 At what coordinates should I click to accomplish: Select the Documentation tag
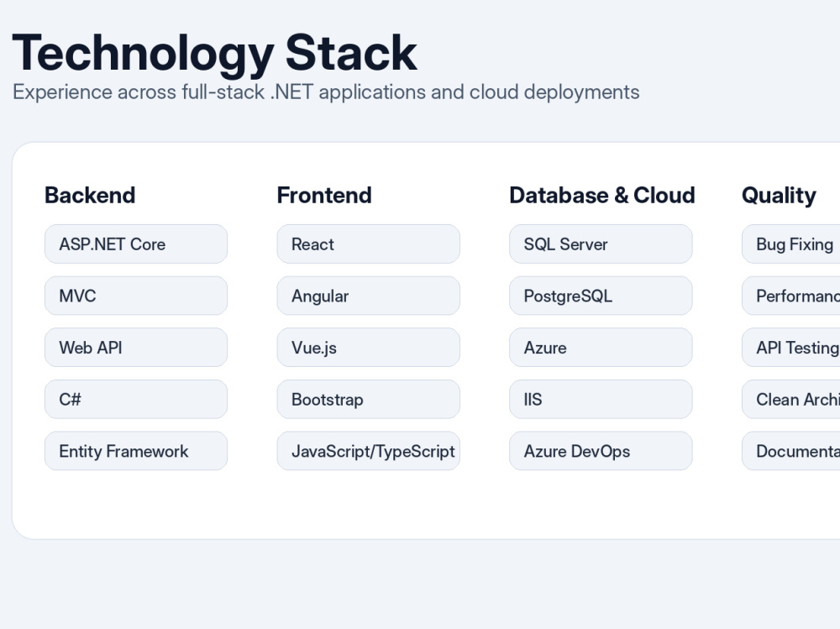click(x=791, y=451)
